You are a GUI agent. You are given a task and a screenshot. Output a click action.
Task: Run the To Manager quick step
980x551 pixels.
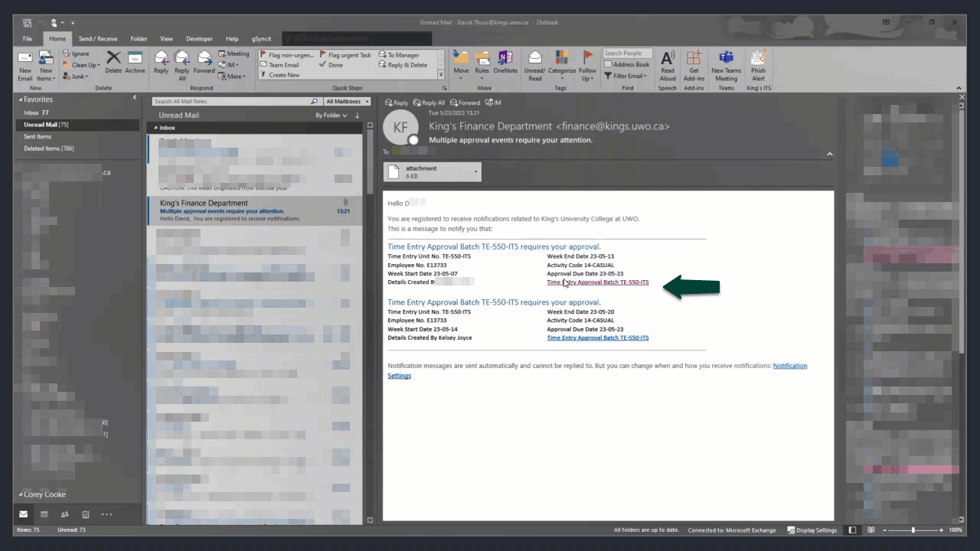point(399,55)
